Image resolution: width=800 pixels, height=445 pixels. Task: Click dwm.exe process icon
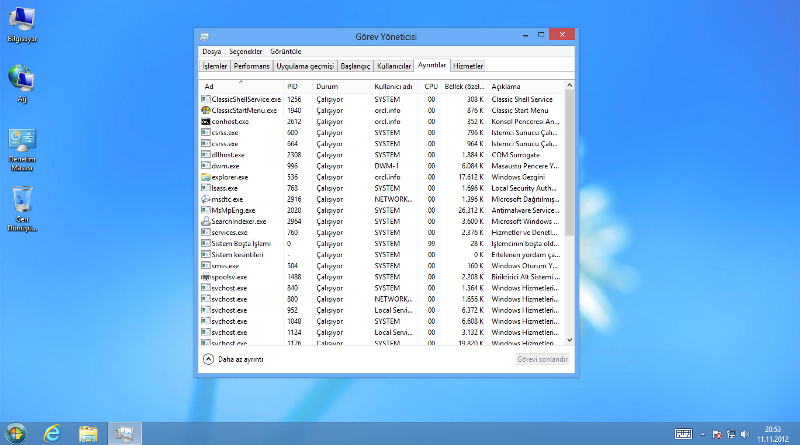(206, 166)
